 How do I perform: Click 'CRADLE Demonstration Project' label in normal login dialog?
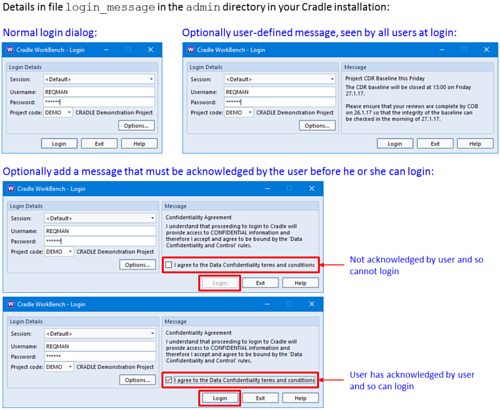[x=114, y=112]
